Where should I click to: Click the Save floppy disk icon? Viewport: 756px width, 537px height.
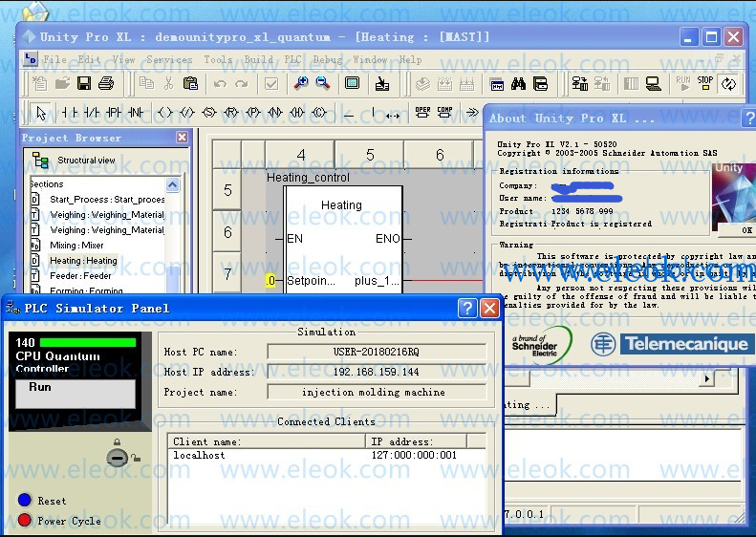click(x=84, y=83)
